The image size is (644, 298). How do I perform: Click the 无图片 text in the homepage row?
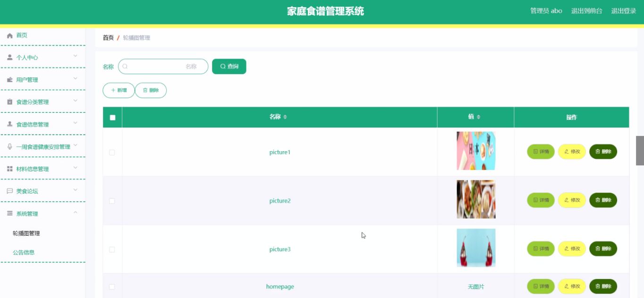point(476,287)
